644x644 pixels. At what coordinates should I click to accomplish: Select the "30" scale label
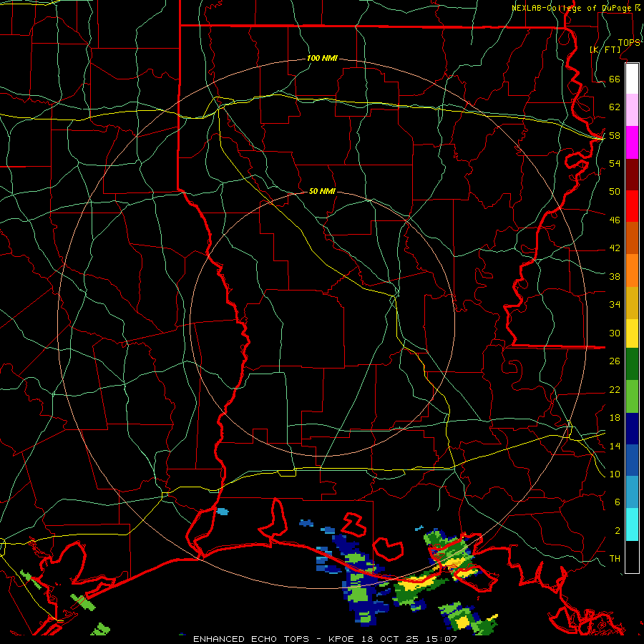coord(615,333)
